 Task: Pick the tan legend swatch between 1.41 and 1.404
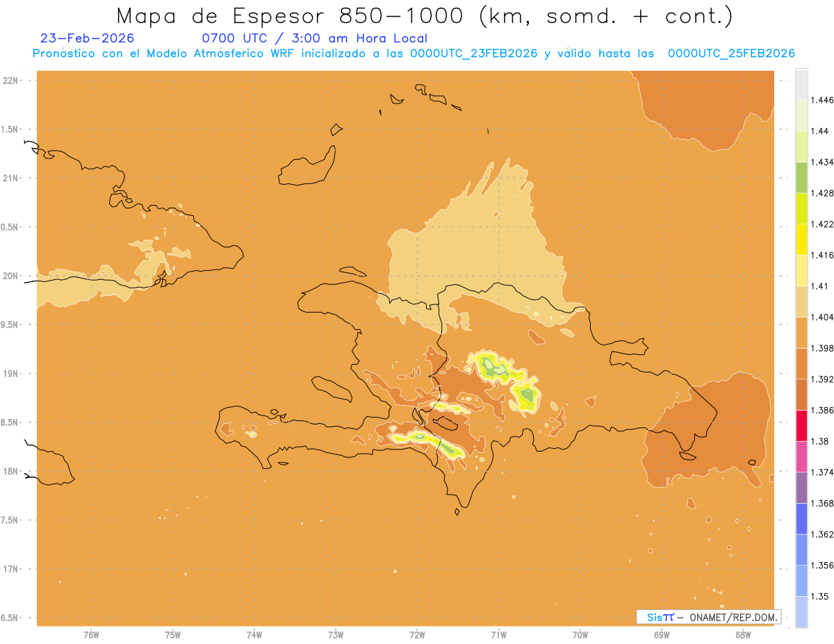(801, 302)
